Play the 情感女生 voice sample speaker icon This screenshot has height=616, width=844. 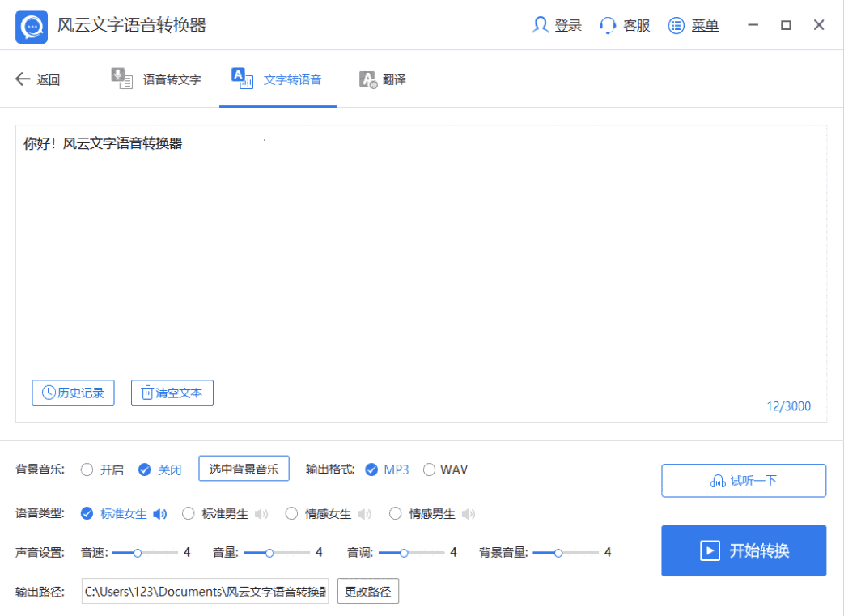coord(365,513)
